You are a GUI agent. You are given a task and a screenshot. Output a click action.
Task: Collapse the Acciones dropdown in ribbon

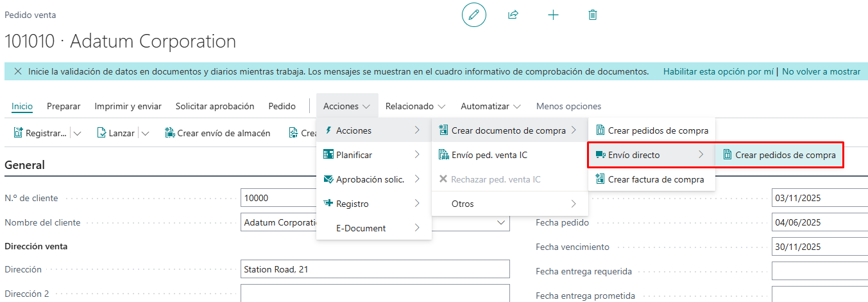pos(346,106)
